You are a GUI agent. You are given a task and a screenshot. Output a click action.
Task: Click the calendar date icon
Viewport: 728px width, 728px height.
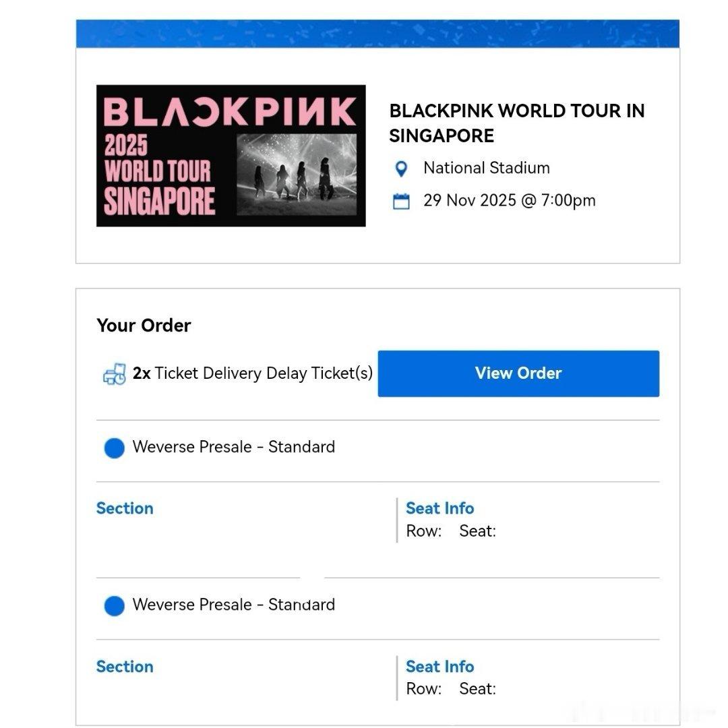tap(401, 201)
